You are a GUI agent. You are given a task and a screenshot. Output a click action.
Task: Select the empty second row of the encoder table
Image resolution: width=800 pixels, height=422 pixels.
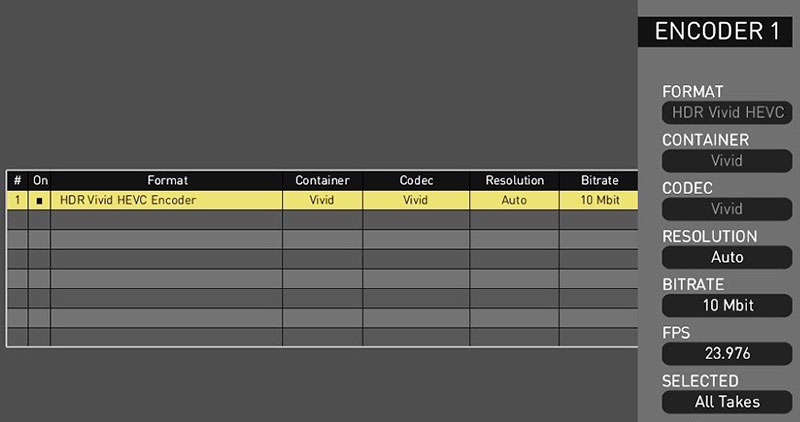tap(166, 220)
